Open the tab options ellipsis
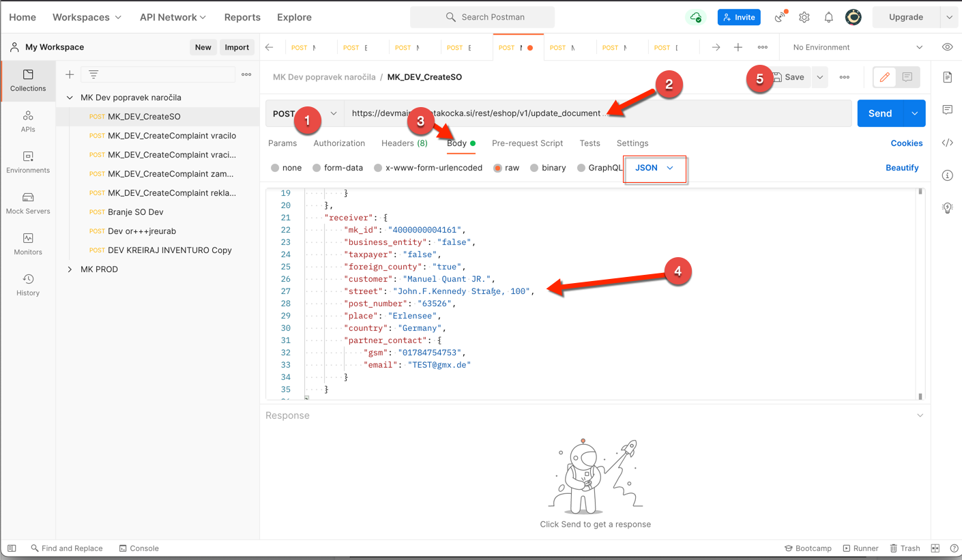 pos(763,47)
